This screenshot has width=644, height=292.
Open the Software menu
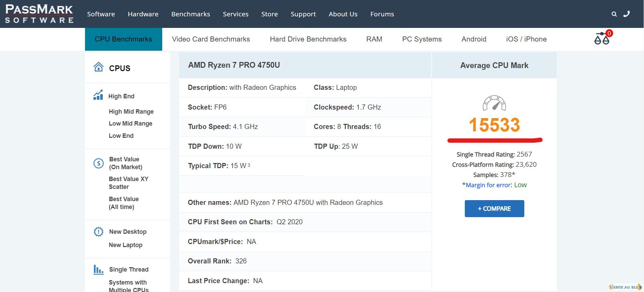tap(101, 14)
